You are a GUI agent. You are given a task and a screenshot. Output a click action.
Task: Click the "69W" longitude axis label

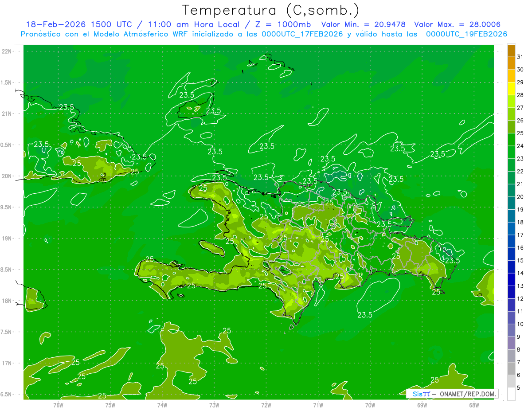point(422,405)
